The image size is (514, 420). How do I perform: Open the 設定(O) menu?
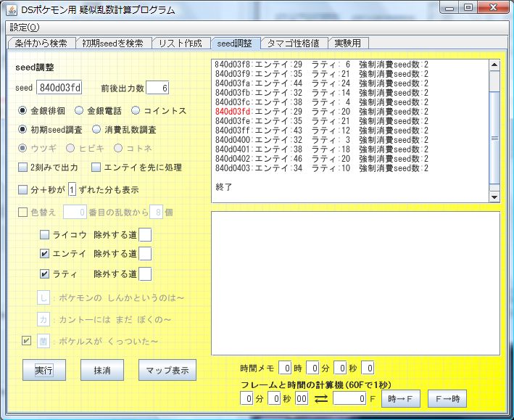pyautogui.click(x=25, y=28)
